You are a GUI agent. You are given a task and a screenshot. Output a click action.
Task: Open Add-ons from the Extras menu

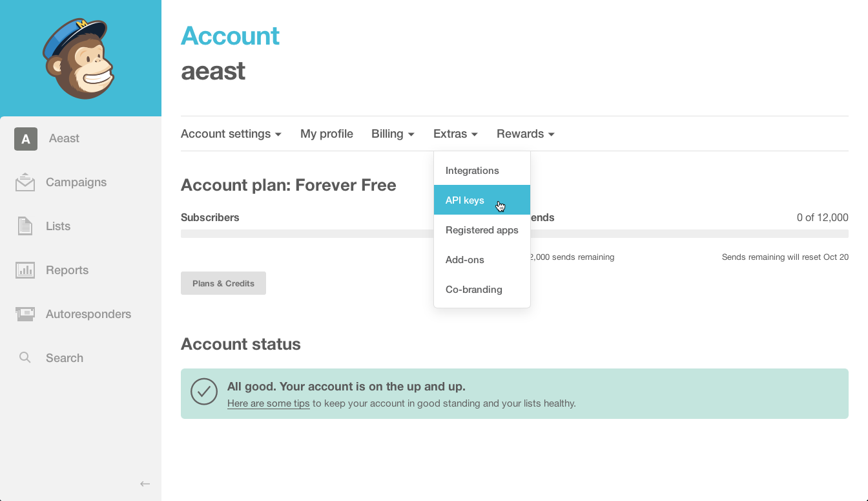pyautogui.click(x=465, y=260)
